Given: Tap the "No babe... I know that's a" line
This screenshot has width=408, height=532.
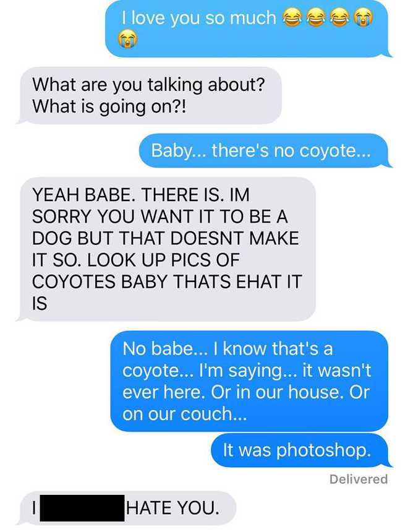Looking at the screenshot, I should point(227,349).
